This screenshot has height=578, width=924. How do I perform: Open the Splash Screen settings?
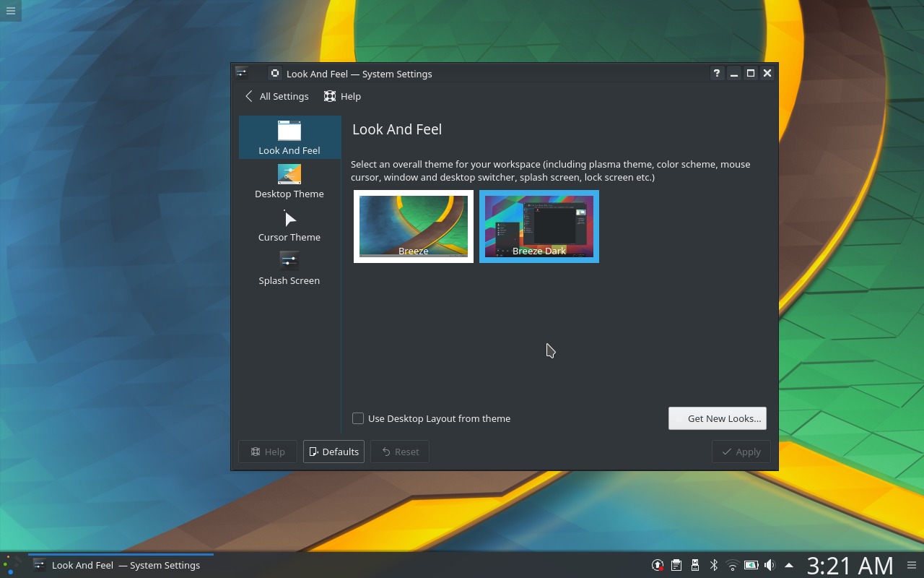tap(289, 267)
